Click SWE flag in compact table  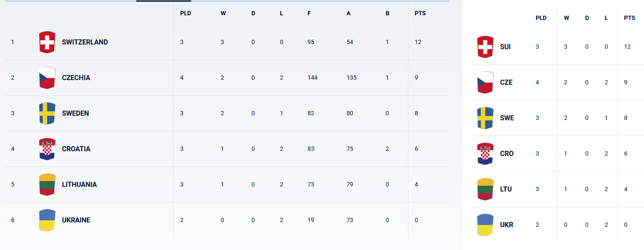click(x=485, y=118)
